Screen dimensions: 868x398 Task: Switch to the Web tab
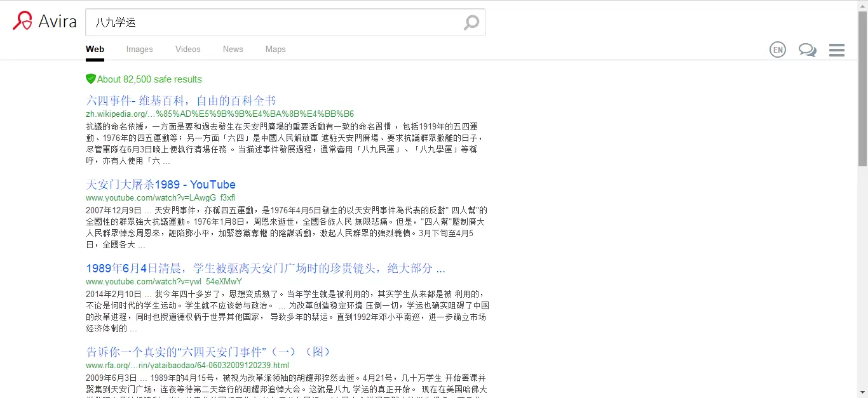click(95, 49)
